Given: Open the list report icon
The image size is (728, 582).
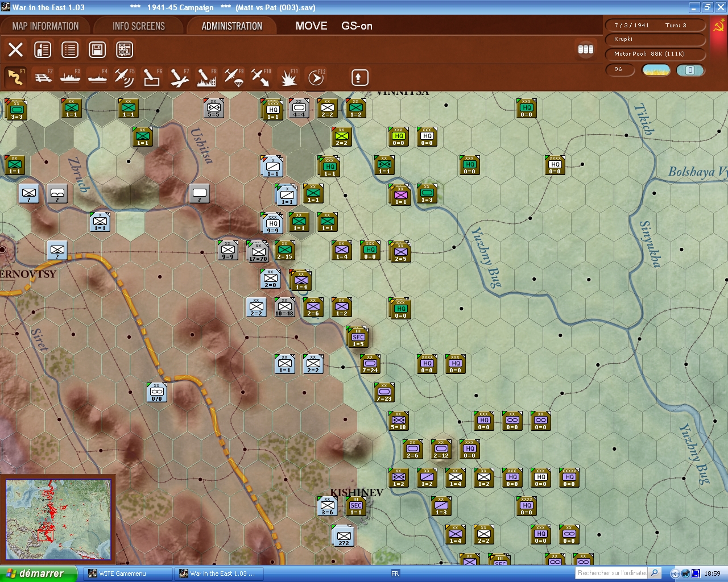Looking at the screenshot, I should click(70, 50).
